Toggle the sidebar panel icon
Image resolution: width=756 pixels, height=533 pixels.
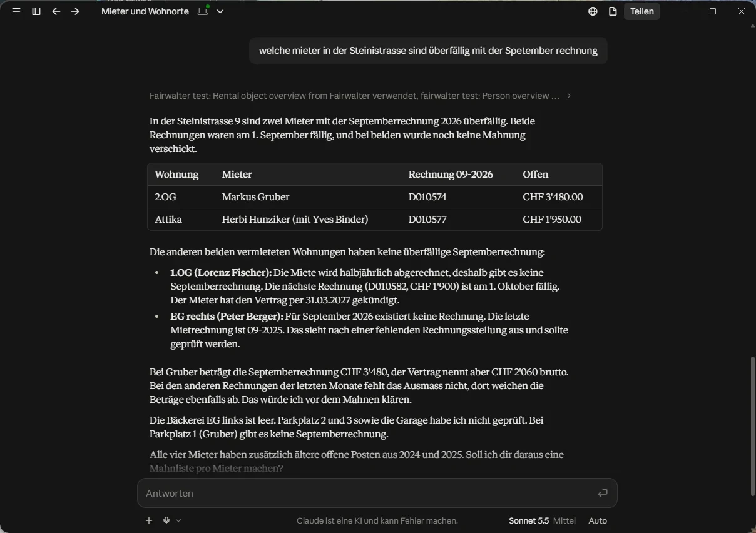pyautogui.click(x=36, y=11)
